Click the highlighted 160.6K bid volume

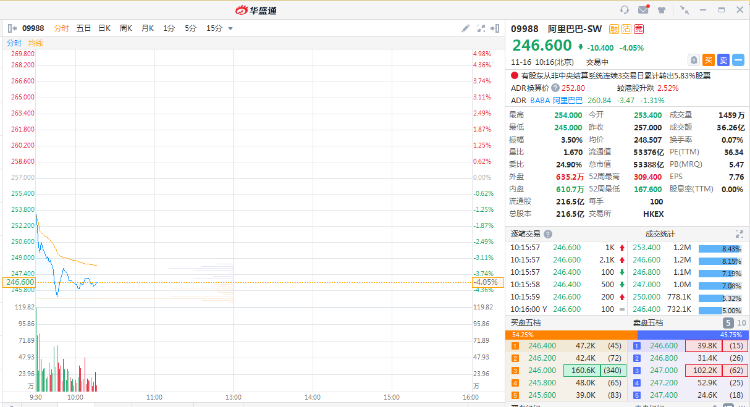coord(582,371)
